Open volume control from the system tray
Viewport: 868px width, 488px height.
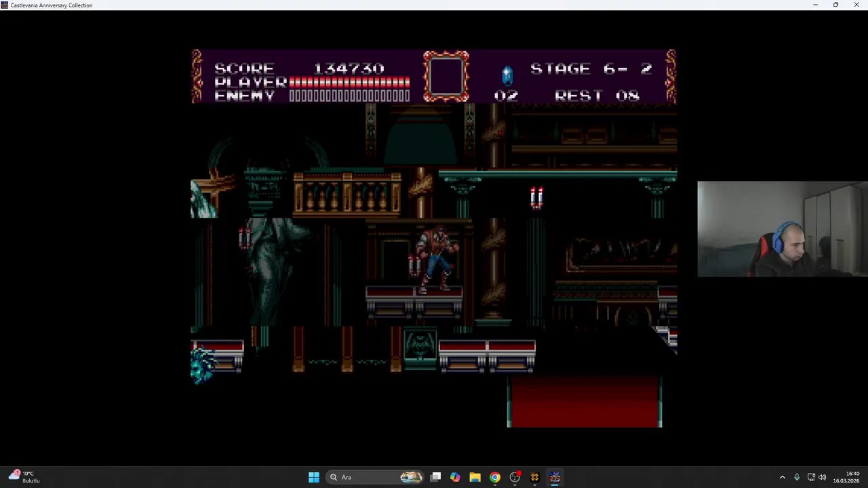823,477
